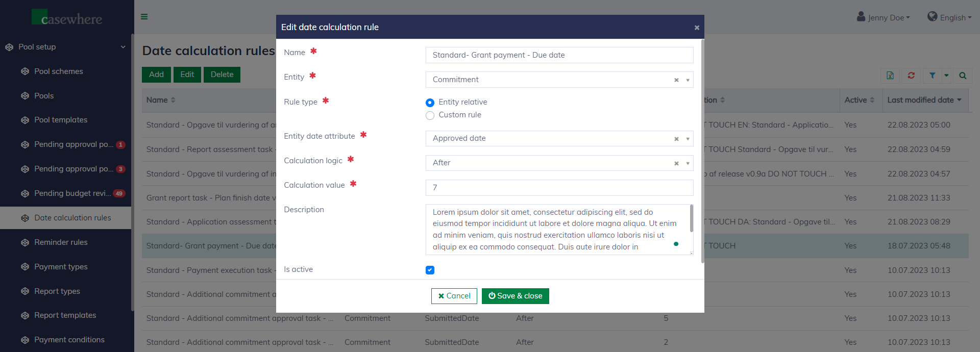Click the red refresh icon
Screen dimensions: 980x352
click(x=911, y=76)
